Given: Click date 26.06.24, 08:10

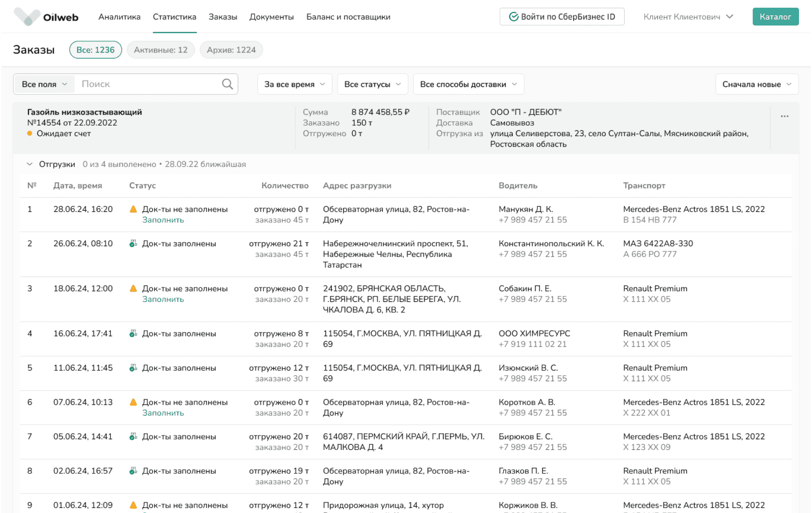Looking at the screenshot, I should coord(83,244).
